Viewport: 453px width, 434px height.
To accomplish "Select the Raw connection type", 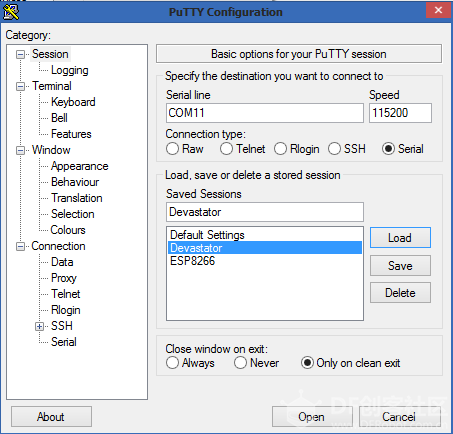I will tap(172, 149).
